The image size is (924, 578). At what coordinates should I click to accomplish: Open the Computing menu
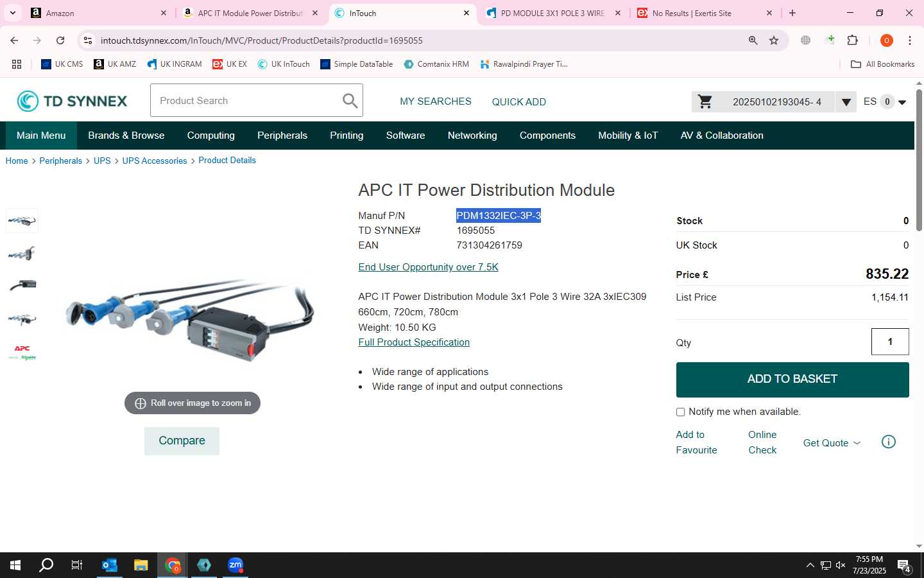pyautogui.click(x=211, y=136)
